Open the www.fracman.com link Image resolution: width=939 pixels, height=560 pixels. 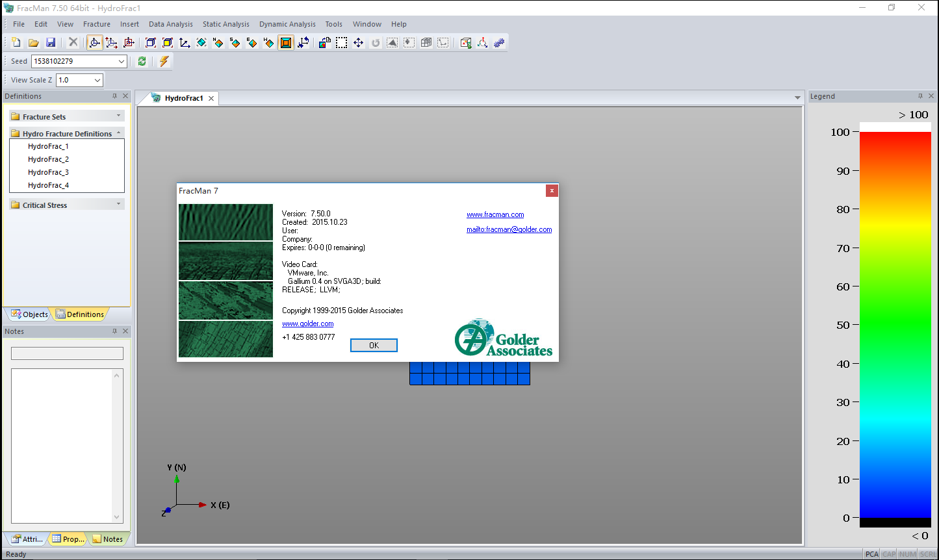[495, 214]
